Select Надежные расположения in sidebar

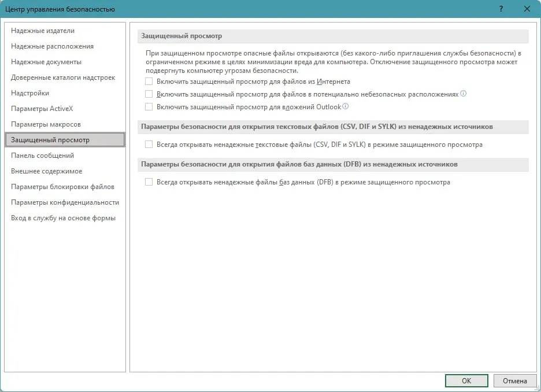point(52,46)
